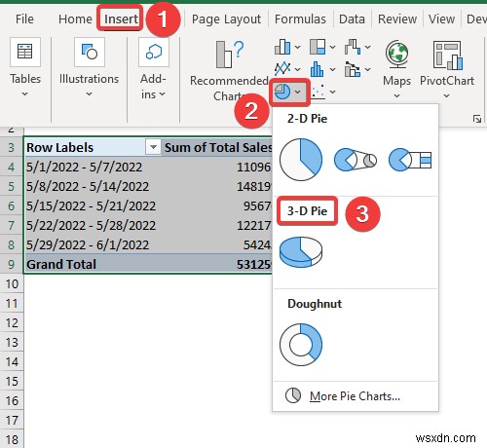This screenshot has height=448, width=487.
Task: Switch to the Formulas tab
Action: click(x=300, y=19)
